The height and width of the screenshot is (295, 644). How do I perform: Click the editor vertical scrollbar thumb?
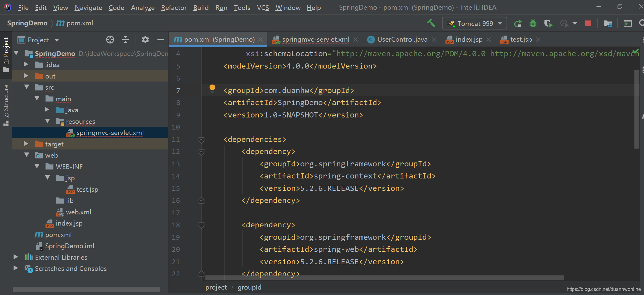pos(637,109)
